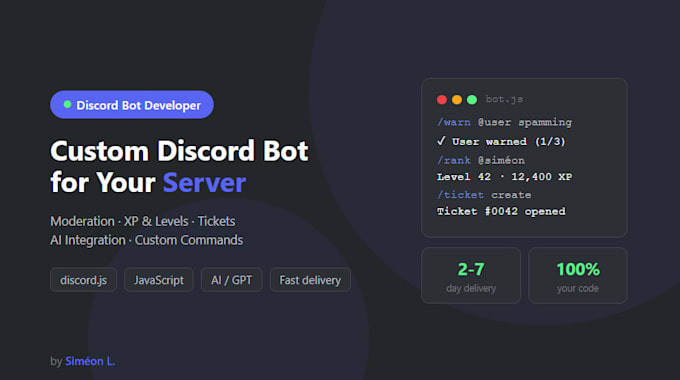Click the /rank @siméon command line
Image resolution: width=680 pixels, height=380 pixels.
(x=481, y=160)
